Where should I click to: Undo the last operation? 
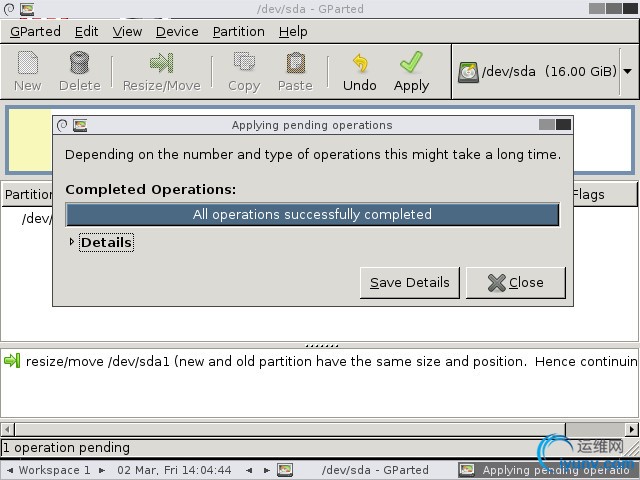(360, 72)
